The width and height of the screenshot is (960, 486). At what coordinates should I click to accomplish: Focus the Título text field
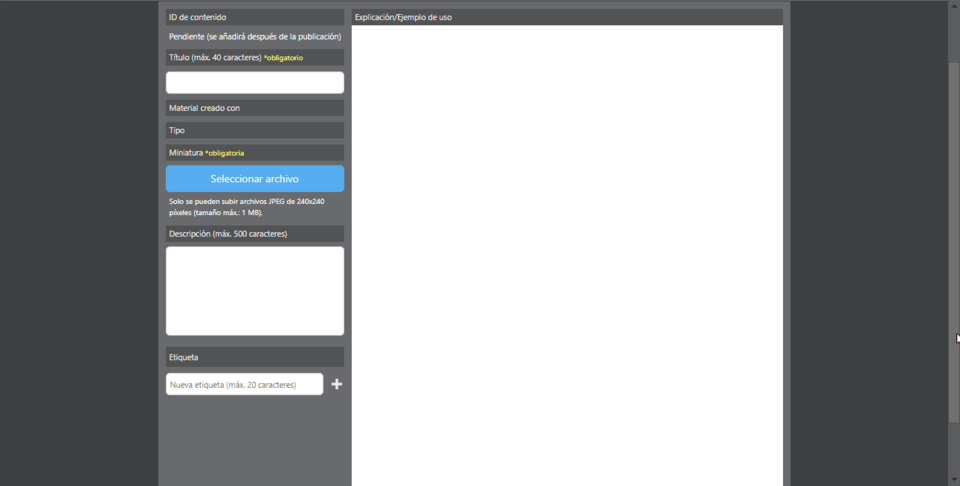[x=255, y=83]
